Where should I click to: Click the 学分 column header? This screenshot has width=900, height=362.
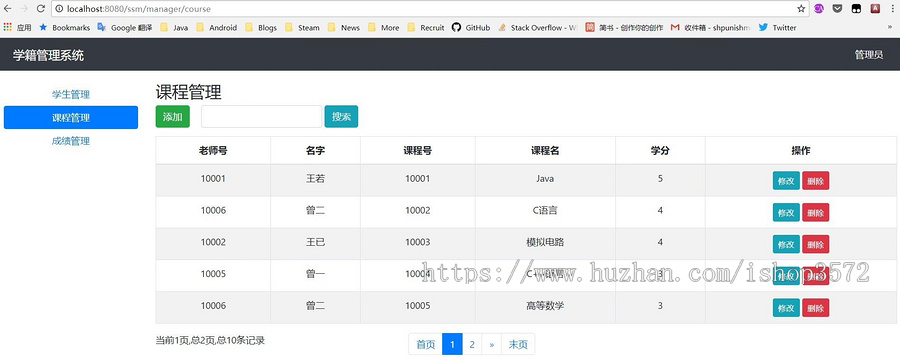pyautogui.click(x=660, y=151)
